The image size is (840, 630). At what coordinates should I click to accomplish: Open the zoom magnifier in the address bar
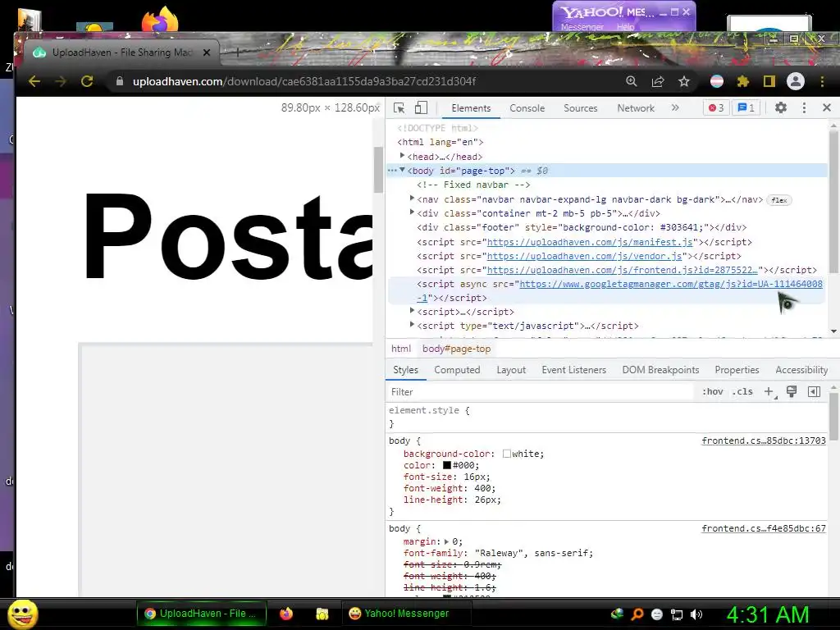coord(632,81)
